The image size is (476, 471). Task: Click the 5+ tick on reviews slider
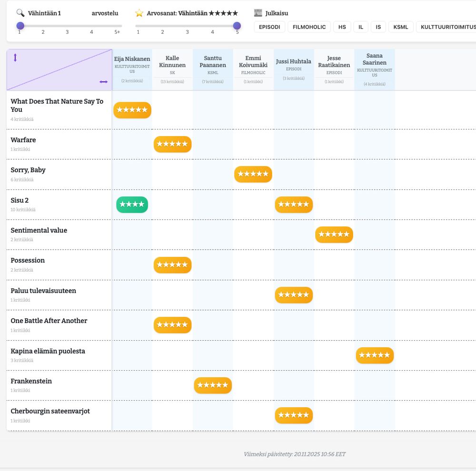pyautogui.click(x=117, y=32)
